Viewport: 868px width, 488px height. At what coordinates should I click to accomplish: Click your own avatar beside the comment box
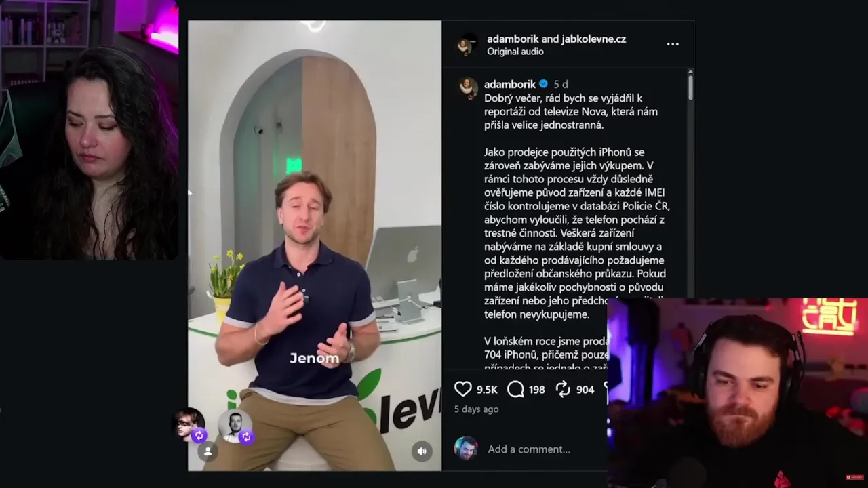(x=465, y=449)
